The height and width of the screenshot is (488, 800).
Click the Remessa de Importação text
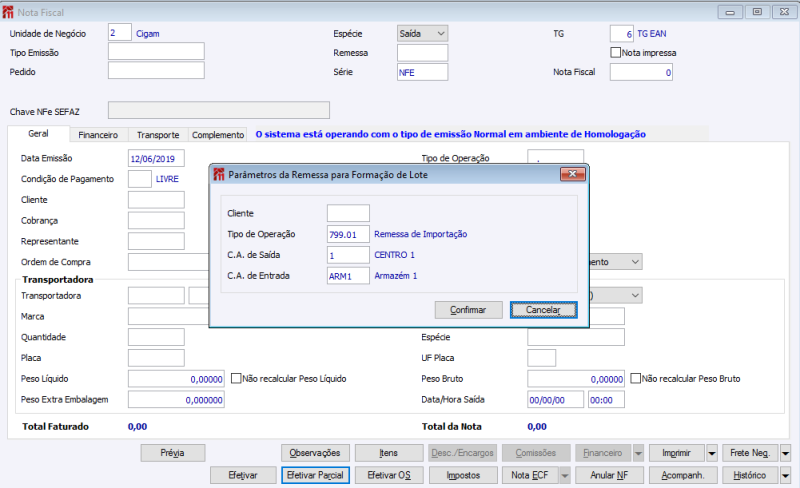(420, 234)
